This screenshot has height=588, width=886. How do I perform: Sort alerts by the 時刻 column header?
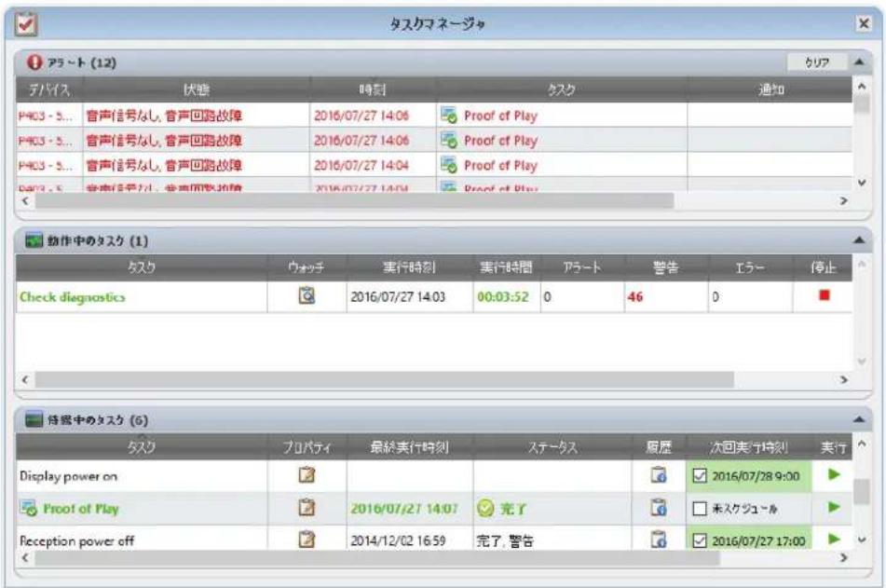[373, 89]
